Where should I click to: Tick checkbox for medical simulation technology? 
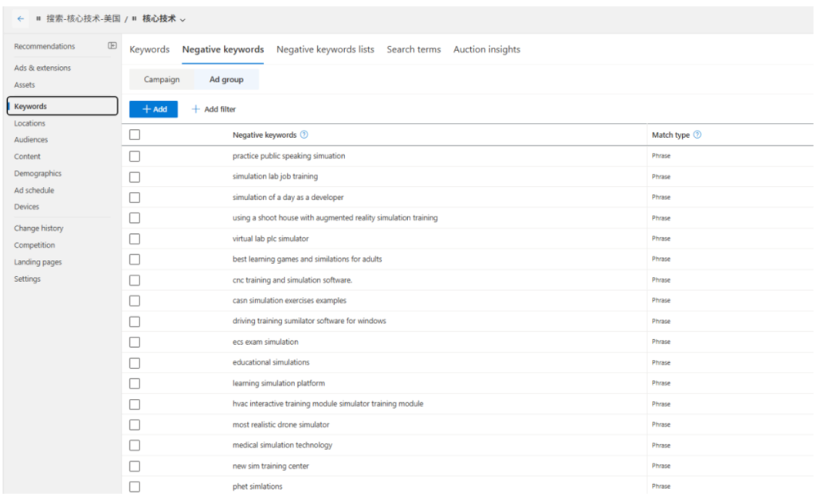(x=135, y=446)
